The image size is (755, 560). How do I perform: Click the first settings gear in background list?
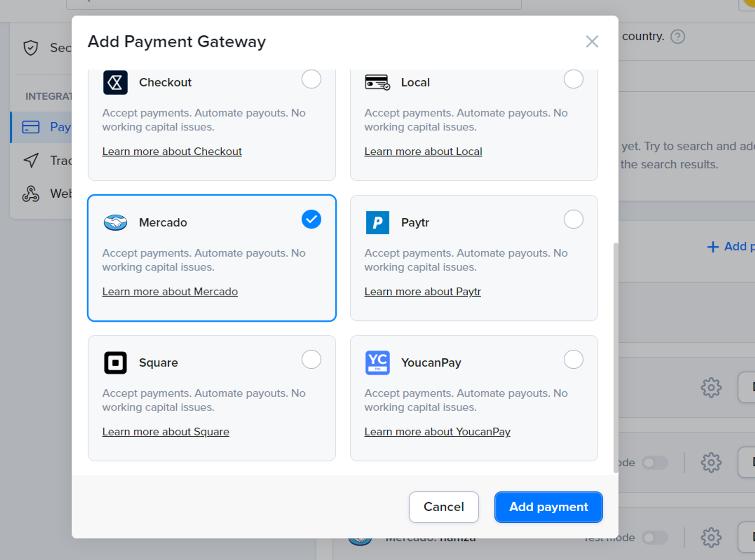click(x=711, y=387)
